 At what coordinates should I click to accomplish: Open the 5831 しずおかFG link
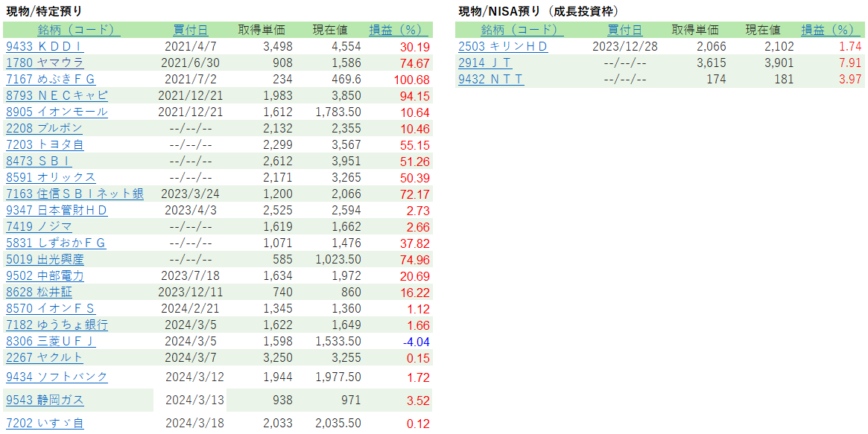coord(56,243)
